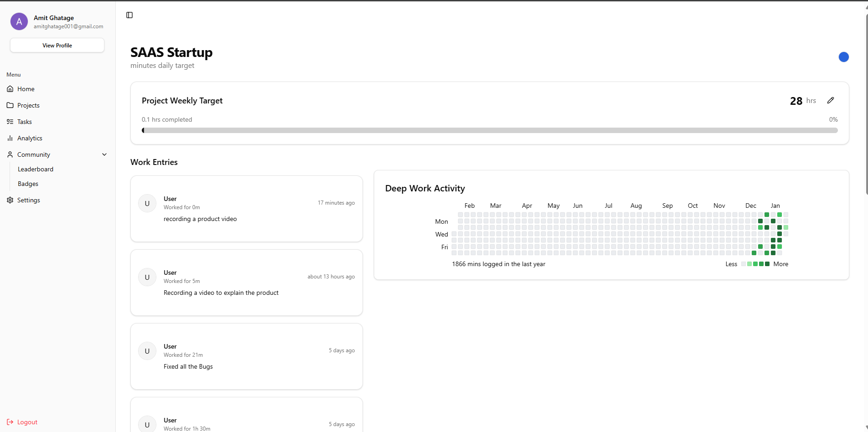Click the darkest green square in the heatmap legend
This screenshot has width=868, height=432.
766,264
